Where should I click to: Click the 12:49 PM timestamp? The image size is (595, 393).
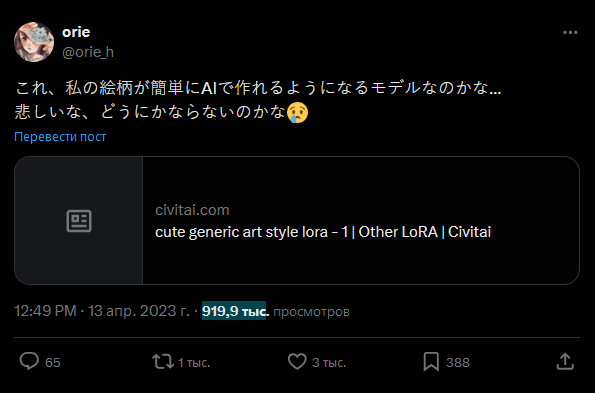(46, 311)
